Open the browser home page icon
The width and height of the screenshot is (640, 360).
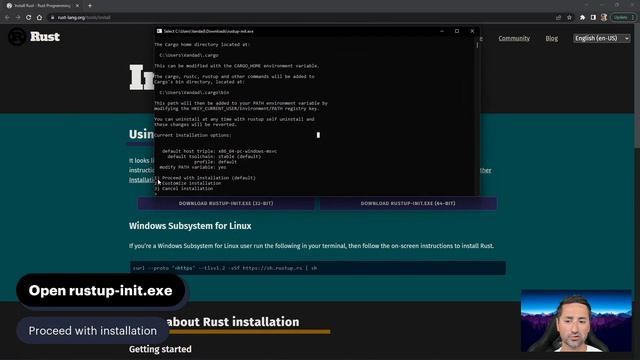39,18
